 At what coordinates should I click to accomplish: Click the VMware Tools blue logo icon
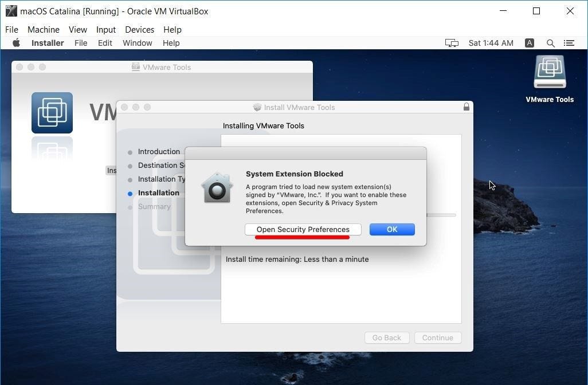pyautogui.click(x=52, y=113)
